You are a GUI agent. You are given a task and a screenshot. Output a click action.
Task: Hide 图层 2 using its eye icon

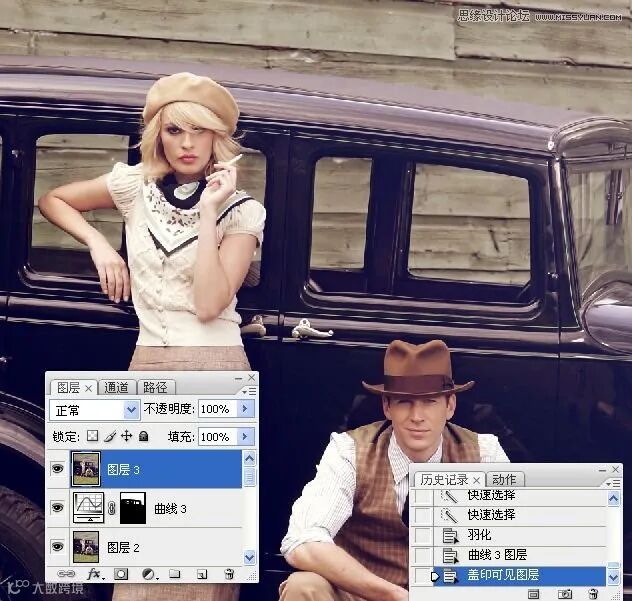pos(58,547)
